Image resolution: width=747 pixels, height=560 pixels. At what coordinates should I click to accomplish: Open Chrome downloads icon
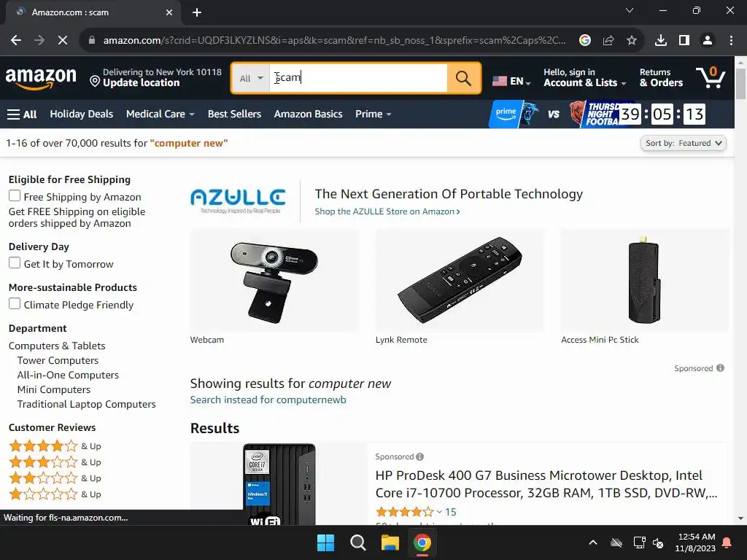coord(660,41)
